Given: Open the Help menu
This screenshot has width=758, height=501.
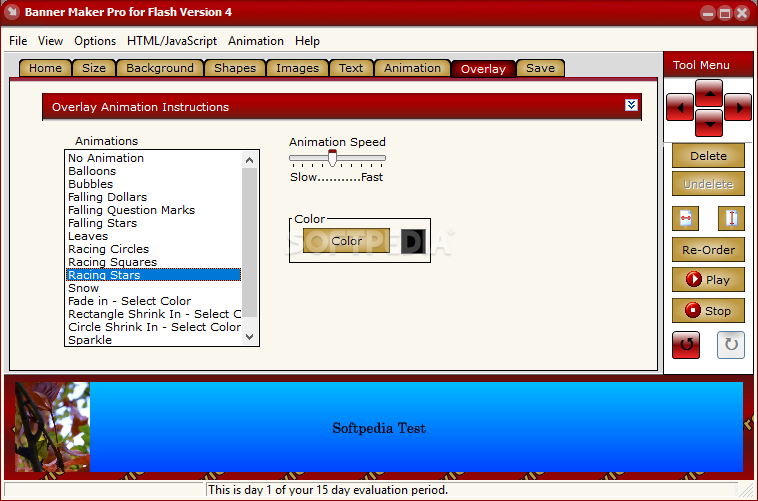Looking at the screenshot, I should 307,41.
